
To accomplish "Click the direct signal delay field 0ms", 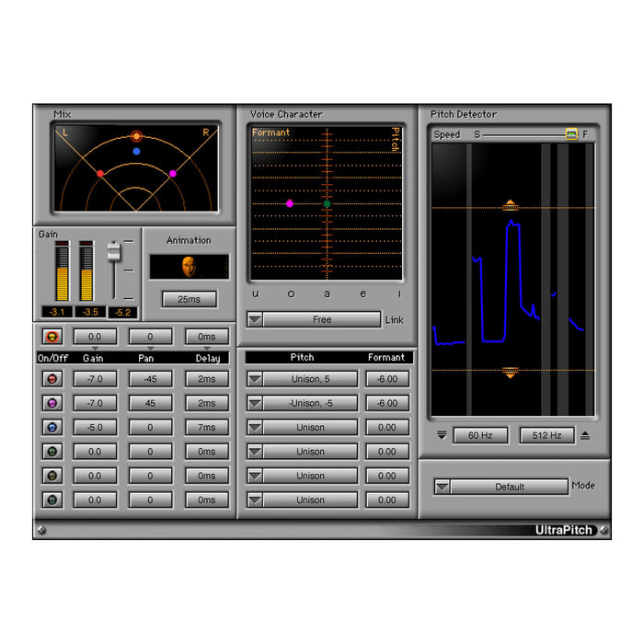I will coord(207,337).
